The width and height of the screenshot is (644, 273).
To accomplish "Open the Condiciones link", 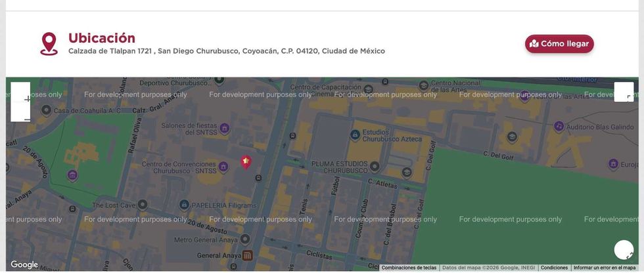I will [x=554, y=268].
